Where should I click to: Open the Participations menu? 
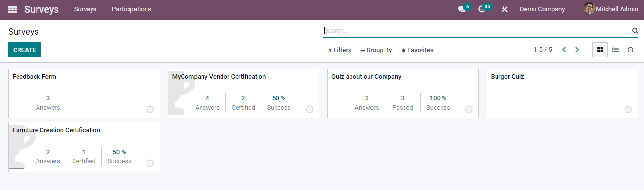[x=131, y=9]
